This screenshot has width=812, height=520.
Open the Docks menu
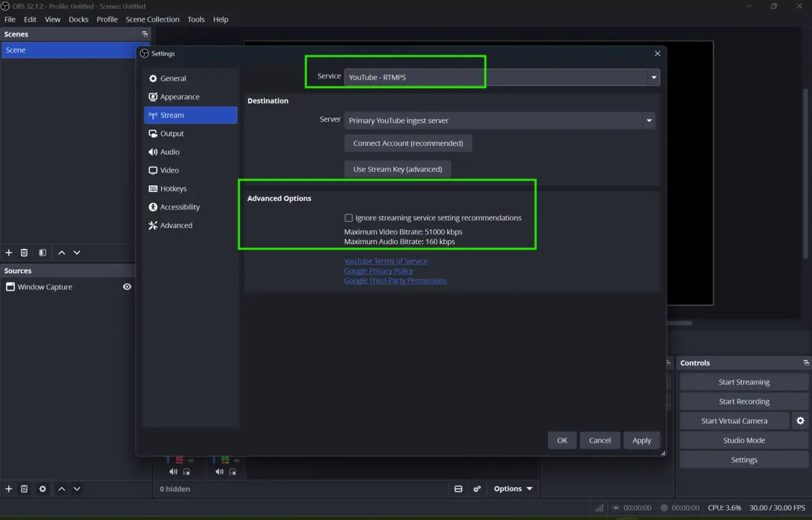[78, 19]
